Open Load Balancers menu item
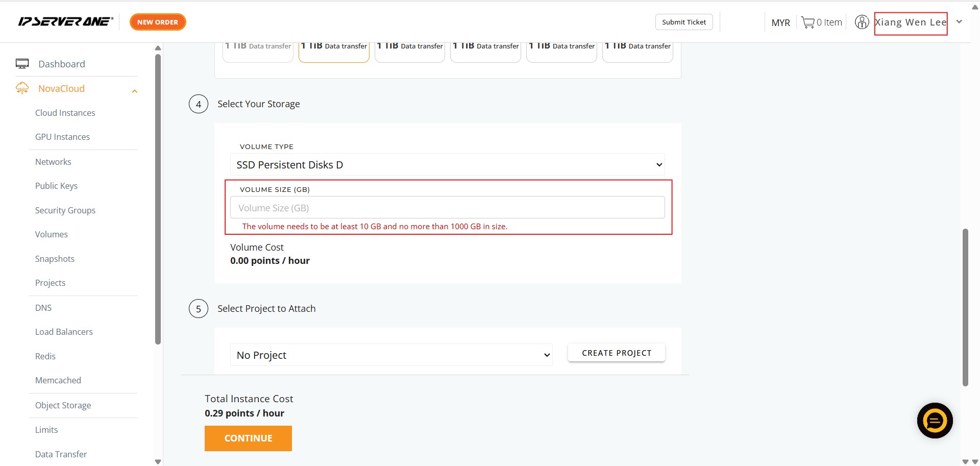The height and width of the screenshot is (466, 980). coord(64,332)
